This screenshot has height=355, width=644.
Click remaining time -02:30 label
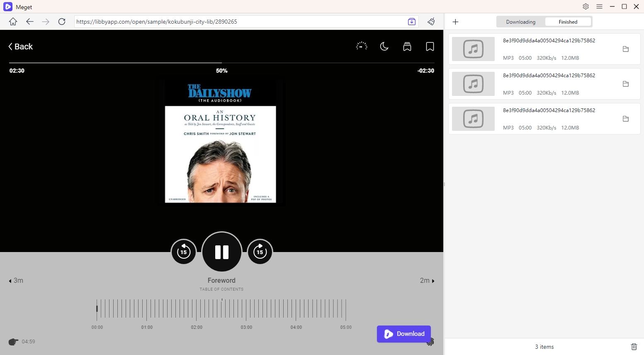click(x=425, y=71)
